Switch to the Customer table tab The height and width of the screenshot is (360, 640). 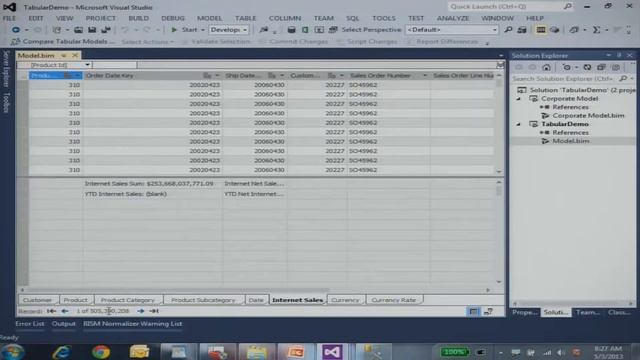click(x=38, y=300)
